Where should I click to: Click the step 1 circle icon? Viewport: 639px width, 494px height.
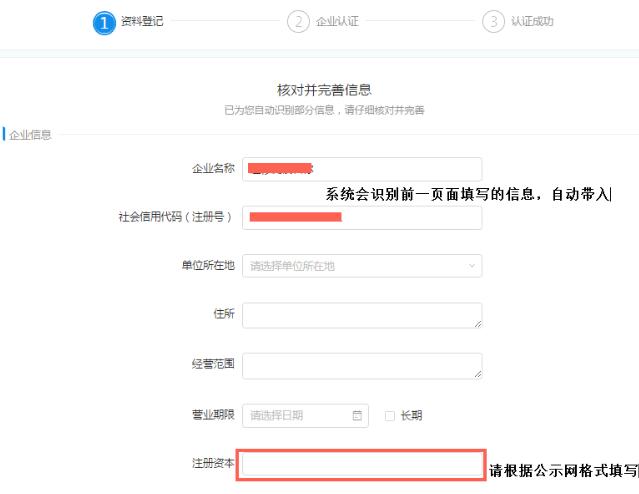click(x=104, y=22)
